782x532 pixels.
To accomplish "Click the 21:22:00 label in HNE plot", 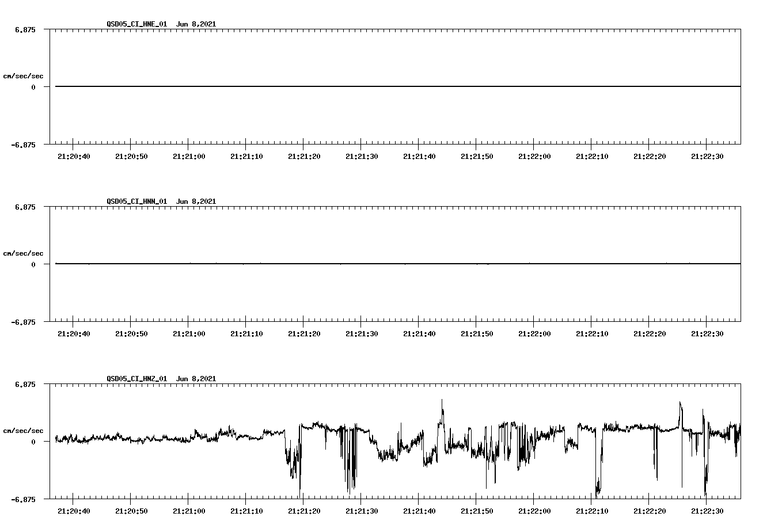I will (534, 156).
